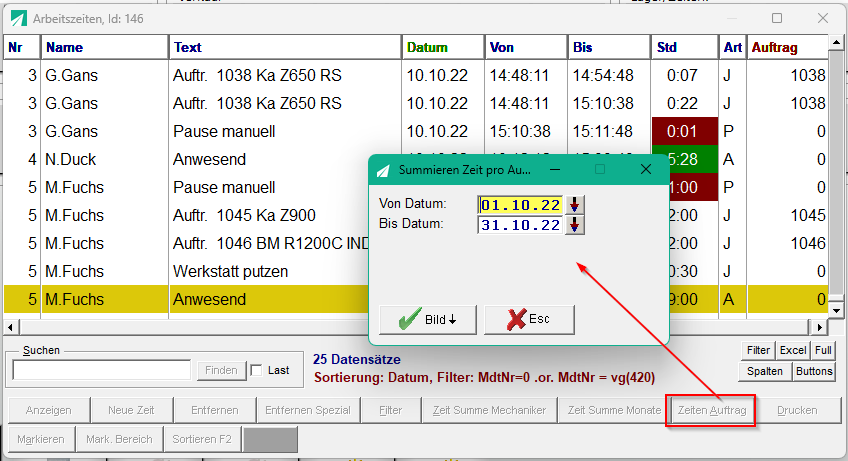
Task: Click Auftrag value 1046 in the table
Action: coord(808,243)
